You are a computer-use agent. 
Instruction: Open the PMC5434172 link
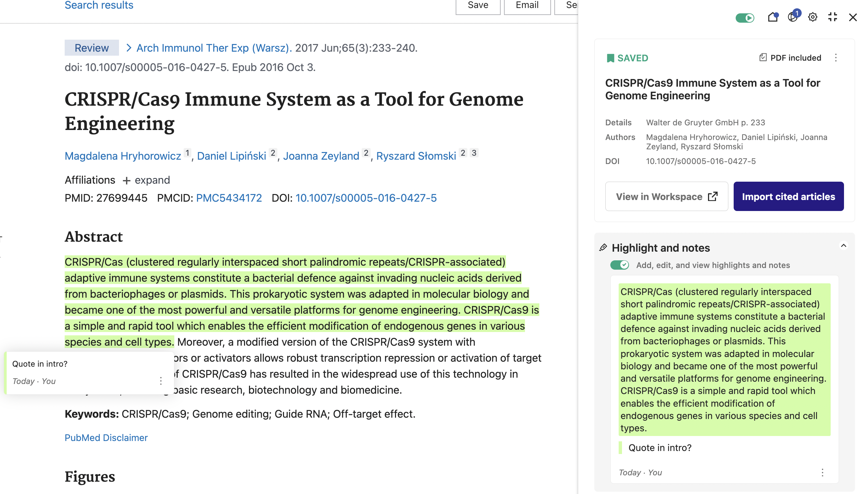(x=229, y=198)
